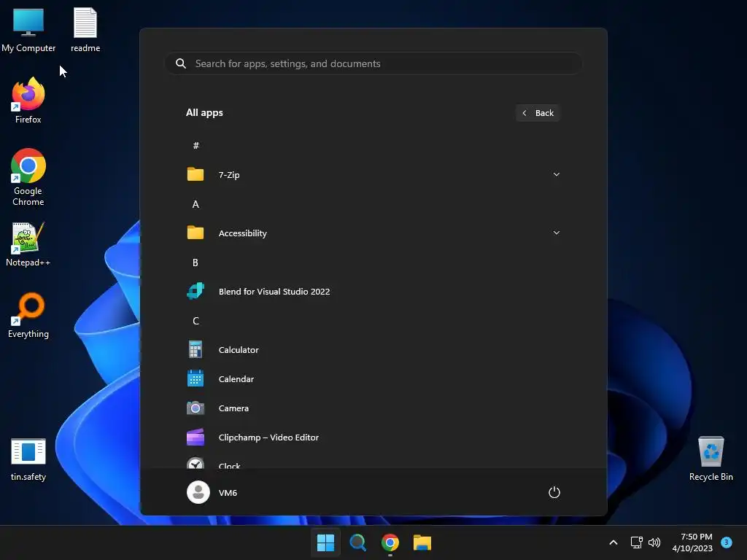Jump using the C letter header
The image size is (747, 560).
click(x=196, y=321)
